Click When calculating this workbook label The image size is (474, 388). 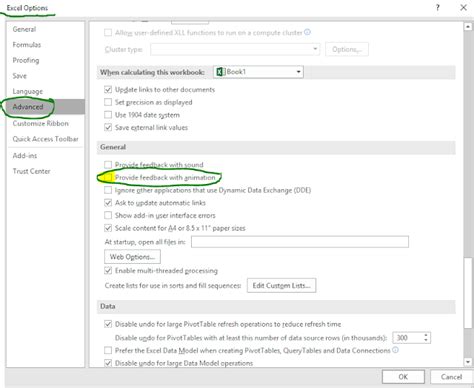152,72
